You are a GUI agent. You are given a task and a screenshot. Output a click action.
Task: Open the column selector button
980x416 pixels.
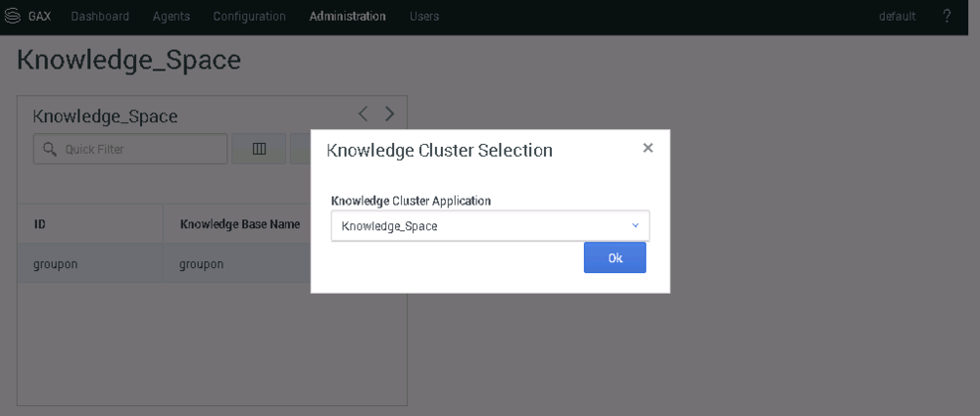259,150
